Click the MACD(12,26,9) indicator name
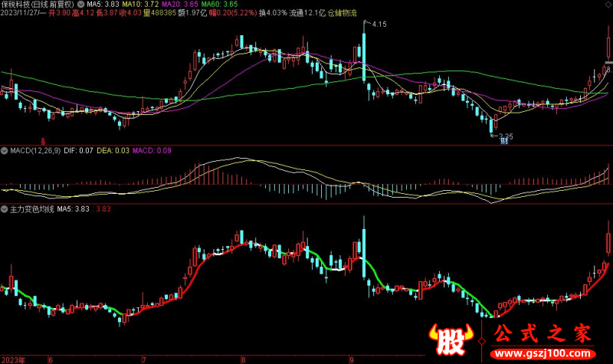This screenshot has height=364, width=613. 35,150
